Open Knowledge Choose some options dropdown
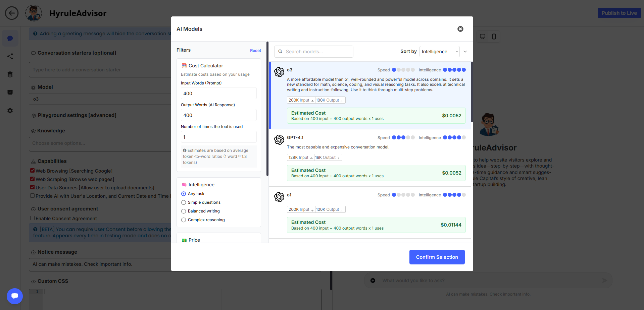Viewport: 644px width, 310px height. coord(100,143)
